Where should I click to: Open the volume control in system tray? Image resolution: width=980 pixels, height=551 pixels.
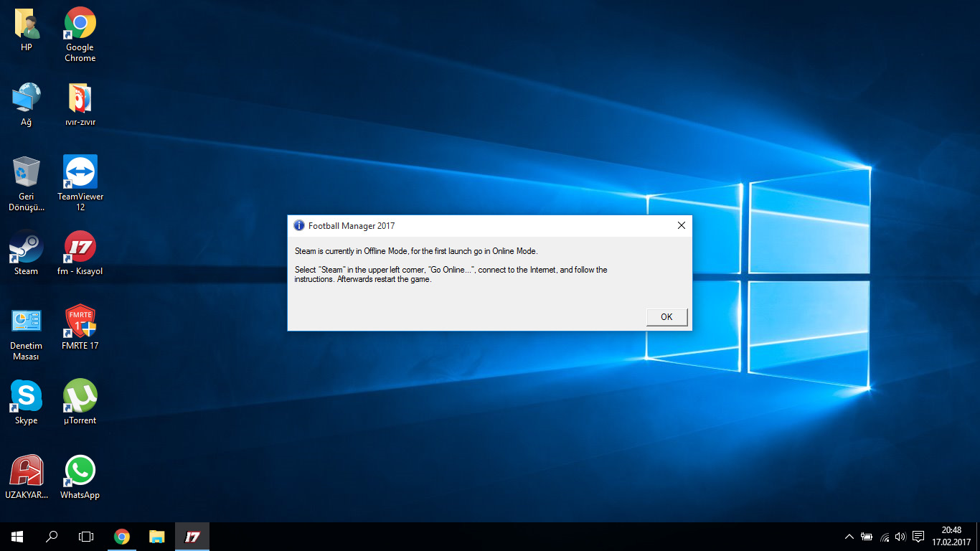click(900, 537)
